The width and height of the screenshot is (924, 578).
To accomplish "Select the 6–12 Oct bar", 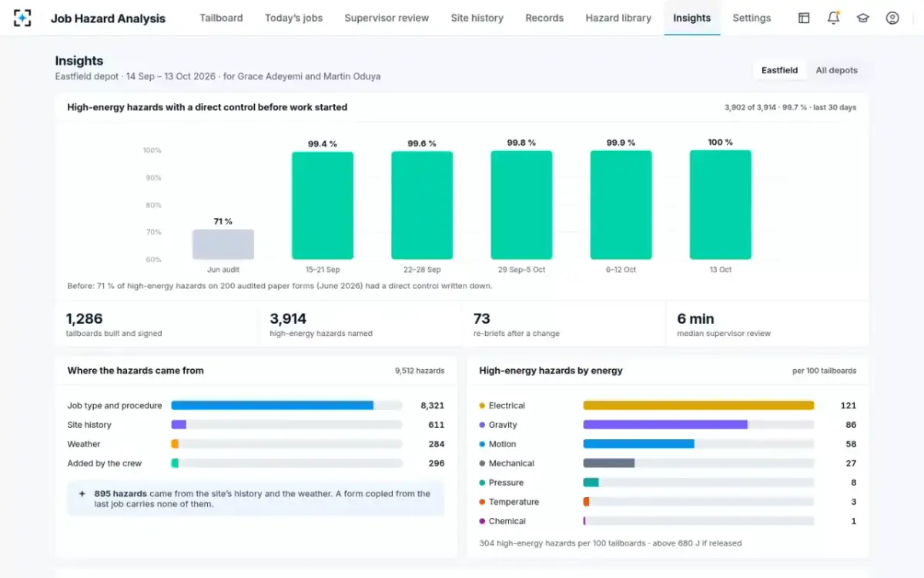I will click(621, 205).
